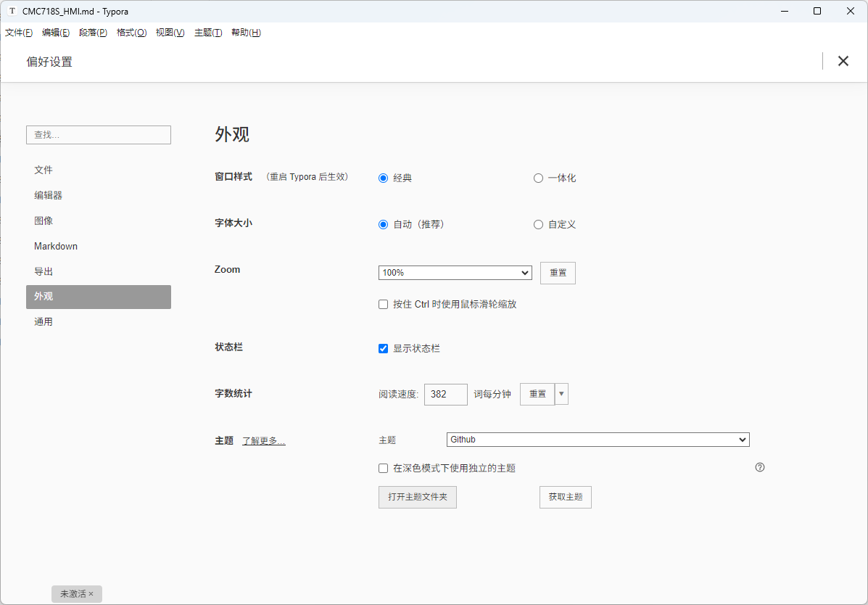The image size is (868, 605).
Task: Click the help question mark icon
Action: pos(760,468)
